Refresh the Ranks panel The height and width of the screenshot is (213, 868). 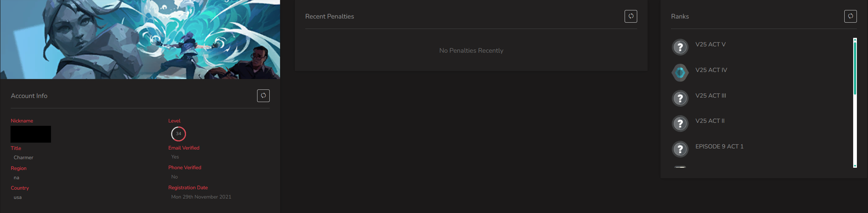851,16
